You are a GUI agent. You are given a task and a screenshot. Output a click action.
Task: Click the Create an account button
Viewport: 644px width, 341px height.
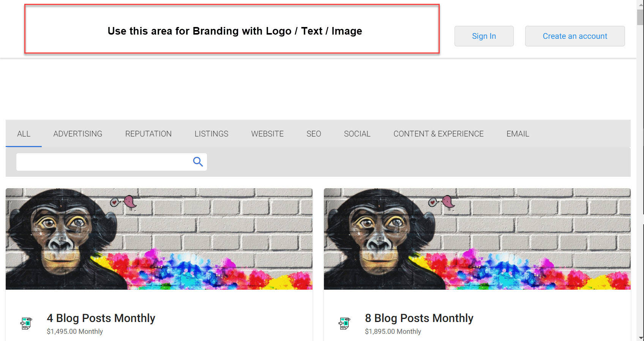(575, 36)
